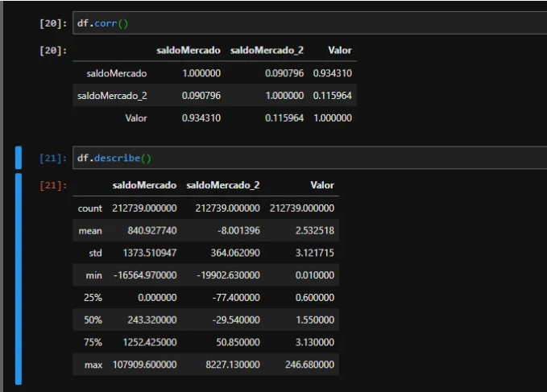The height and width of the screenshot is (392, 547).
Task: Click the saldoMercado header in describe table
Action: coord(144,185)
